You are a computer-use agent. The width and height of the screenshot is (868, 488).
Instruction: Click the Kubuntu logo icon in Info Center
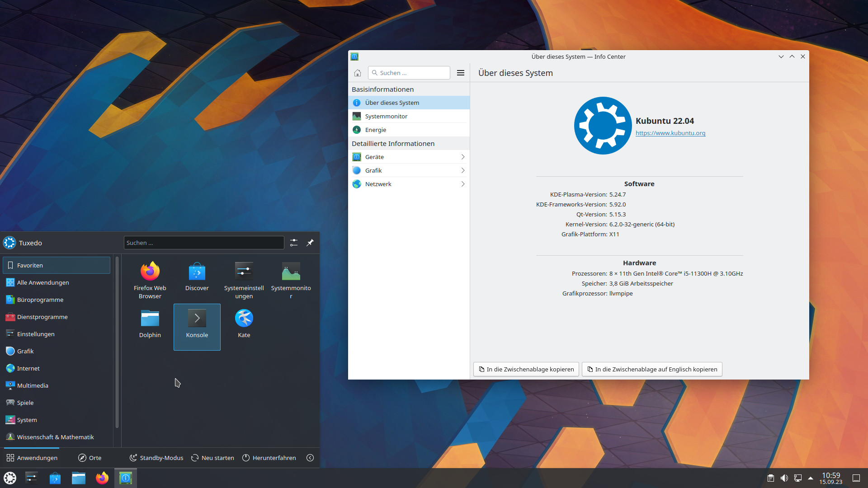tap(602, 126)
